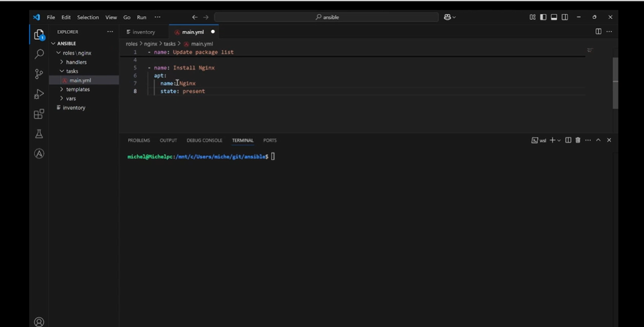Collapse the tasks folder
The image size is (644, 327).
click(72, 71)
